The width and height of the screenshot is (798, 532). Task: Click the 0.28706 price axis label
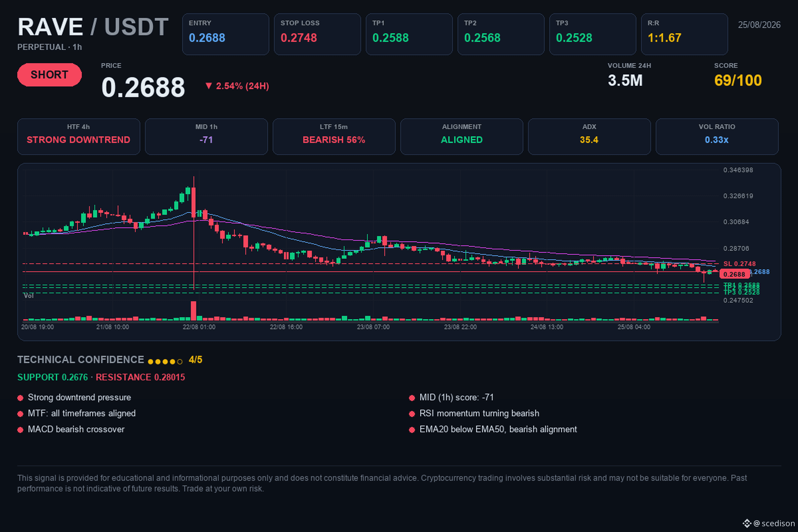736,249
